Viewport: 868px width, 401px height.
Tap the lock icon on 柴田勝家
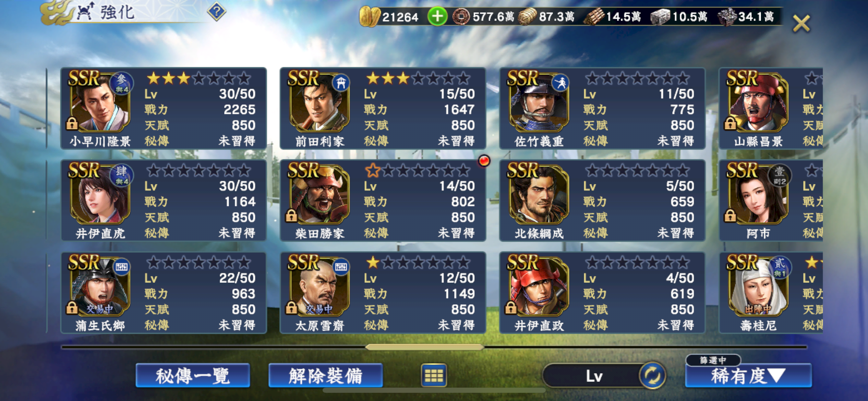291,216
